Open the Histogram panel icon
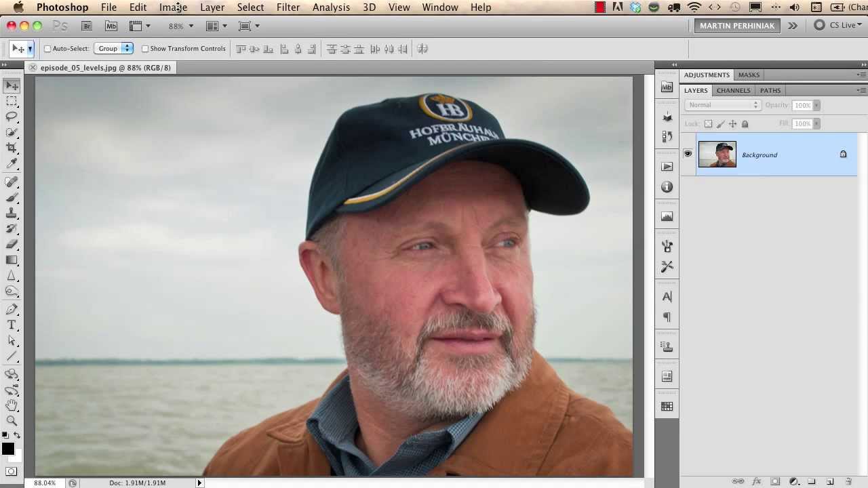The height and width of the screenshot is (488, 868). pyautogui.click(x=667, y=217)
